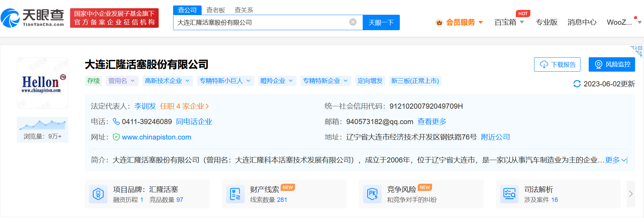Viewport: 644px width, 218px height.
Task: Open 任职 4 家企业 link
Action: point(184,106)
